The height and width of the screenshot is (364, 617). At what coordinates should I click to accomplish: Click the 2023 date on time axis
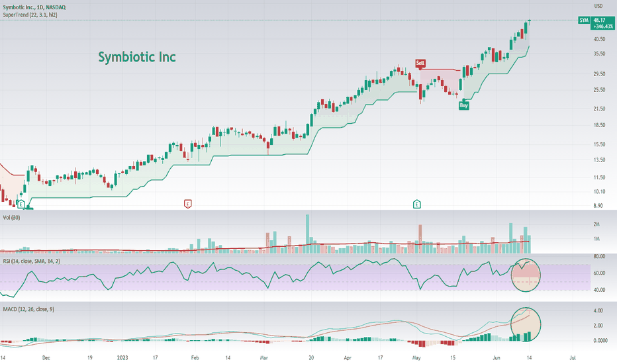tap(122, 357)
